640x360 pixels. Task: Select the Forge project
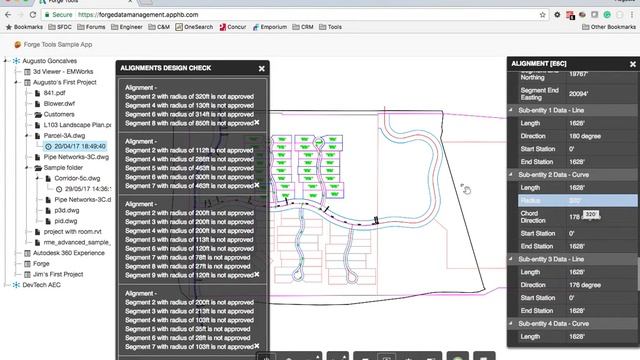click(x=41, y=264)
